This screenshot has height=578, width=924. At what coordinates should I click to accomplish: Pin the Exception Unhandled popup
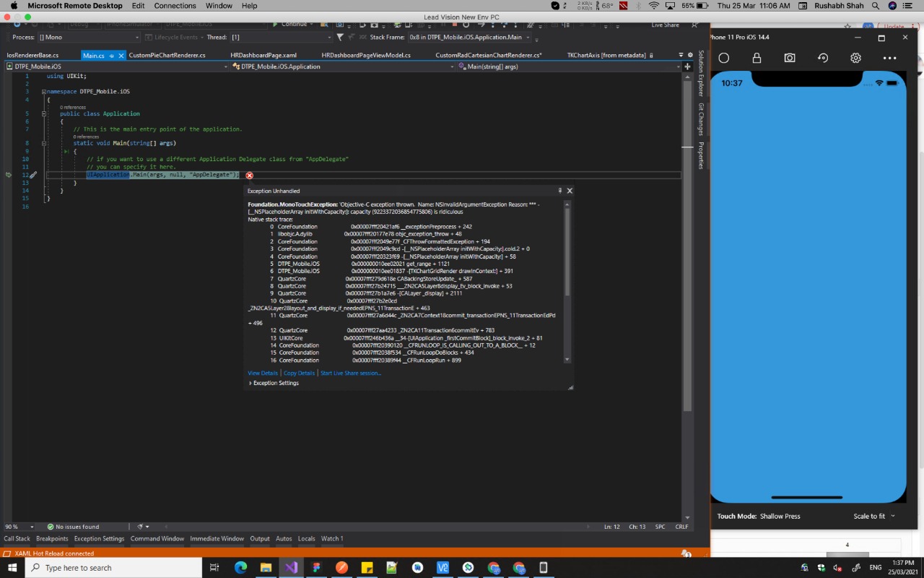point(559,191)
